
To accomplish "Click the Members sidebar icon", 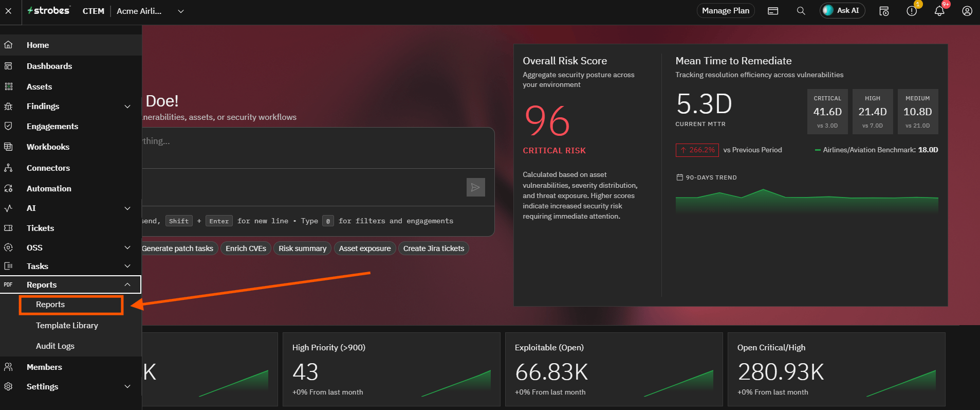I will click(x=8, y=367).
